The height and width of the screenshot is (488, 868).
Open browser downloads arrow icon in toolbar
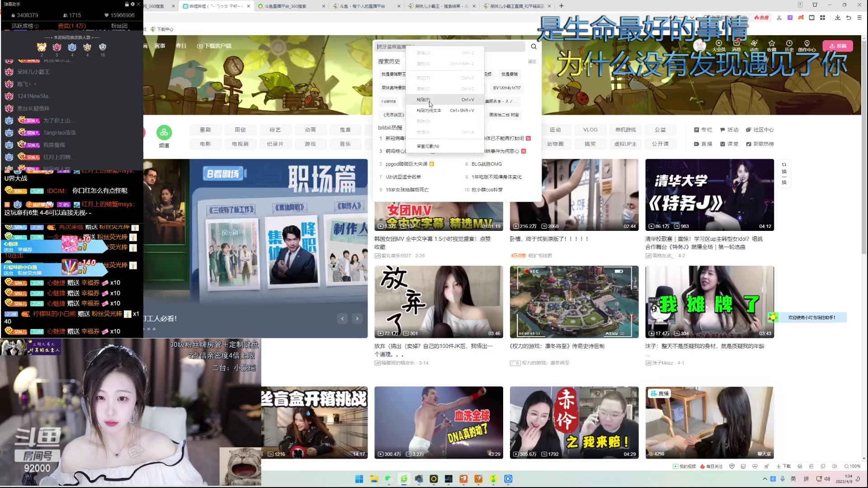838,18
